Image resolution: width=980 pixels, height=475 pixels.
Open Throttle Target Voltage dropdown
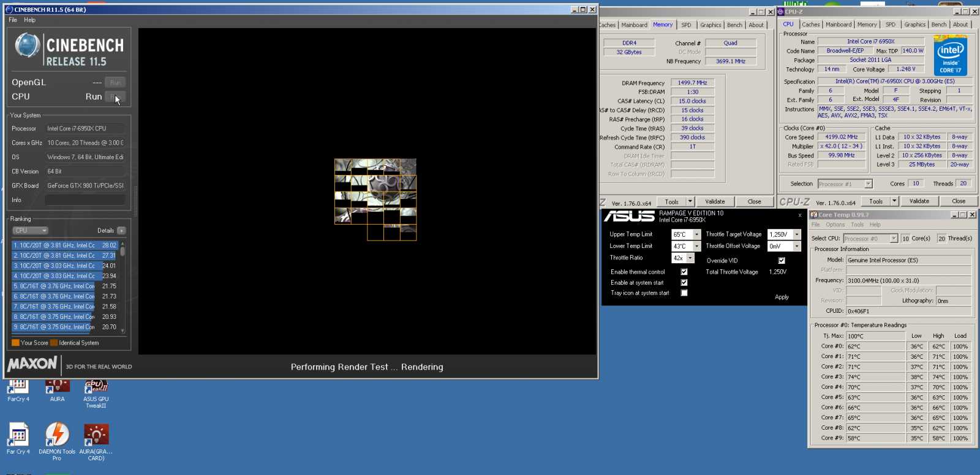point(797,234)
